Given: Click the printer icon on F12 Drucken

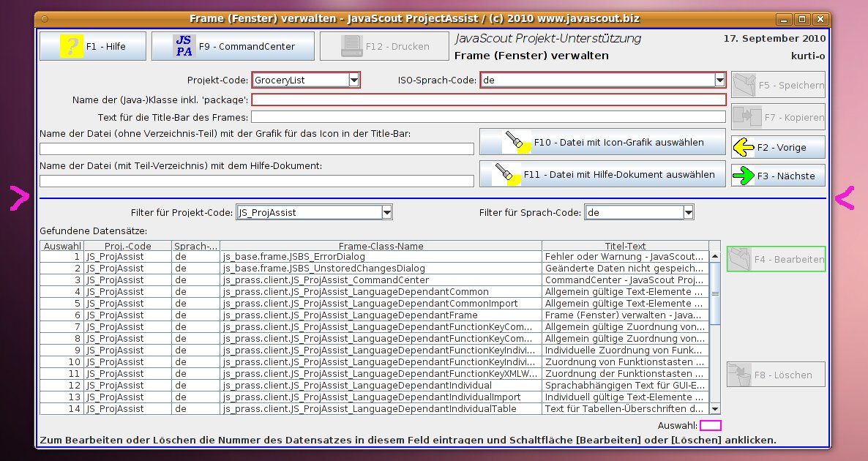Looking at the screenshot, I should click(353, 46).
